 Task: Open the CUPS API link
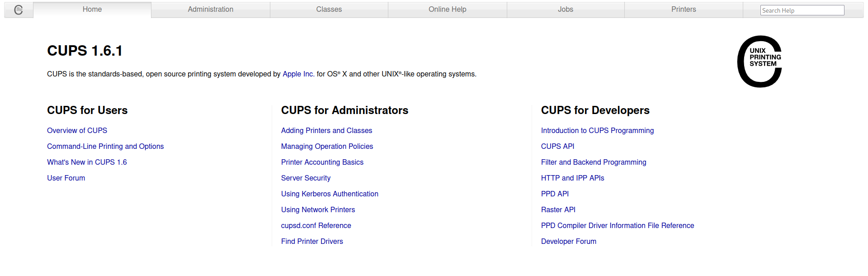[x=557, y=147]
